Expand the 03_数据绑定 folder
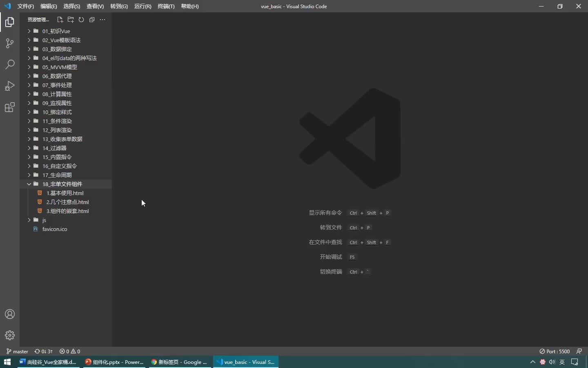This screenshot has height=368, width=588. 66,49
